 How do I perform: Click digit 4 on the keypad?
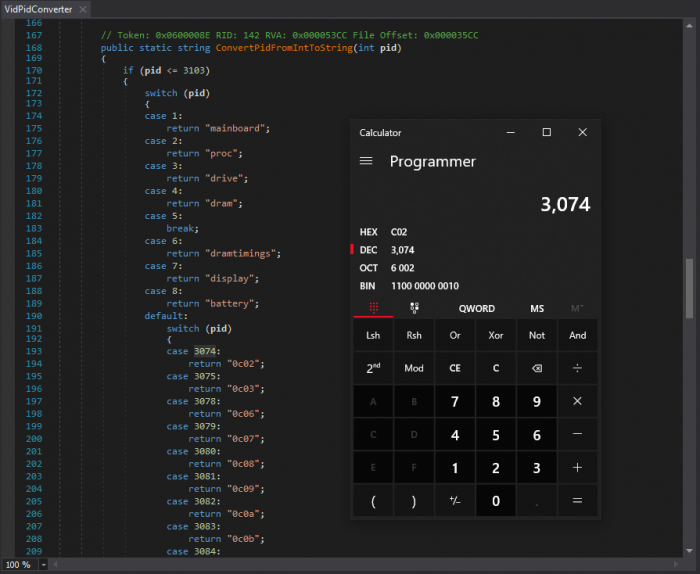point(455,434)
